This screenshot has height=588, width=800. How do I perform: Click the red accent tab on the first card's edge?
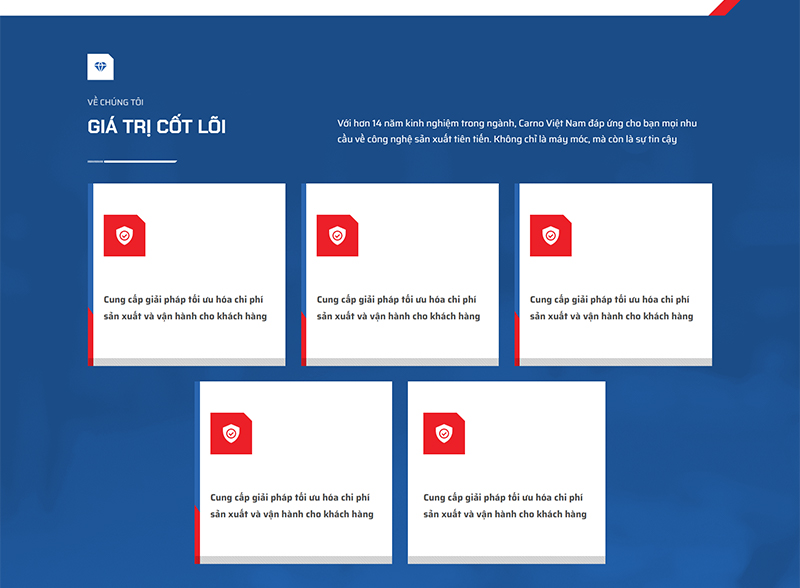coord(90,336)
